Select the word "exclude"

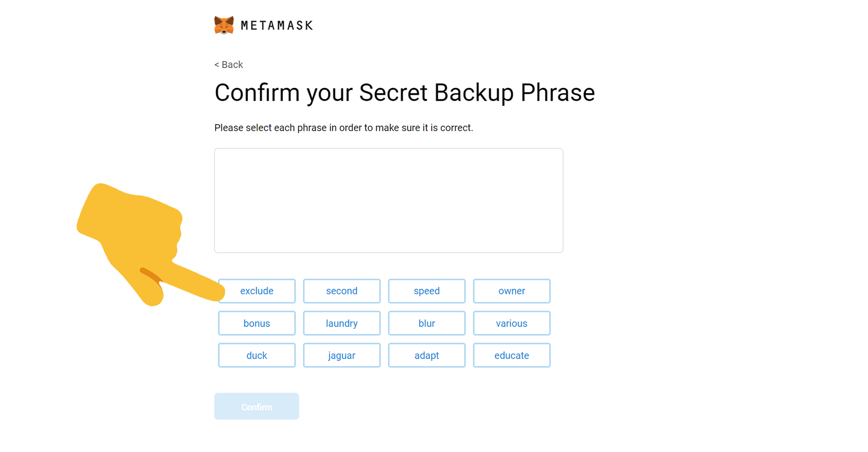point(257,291)
